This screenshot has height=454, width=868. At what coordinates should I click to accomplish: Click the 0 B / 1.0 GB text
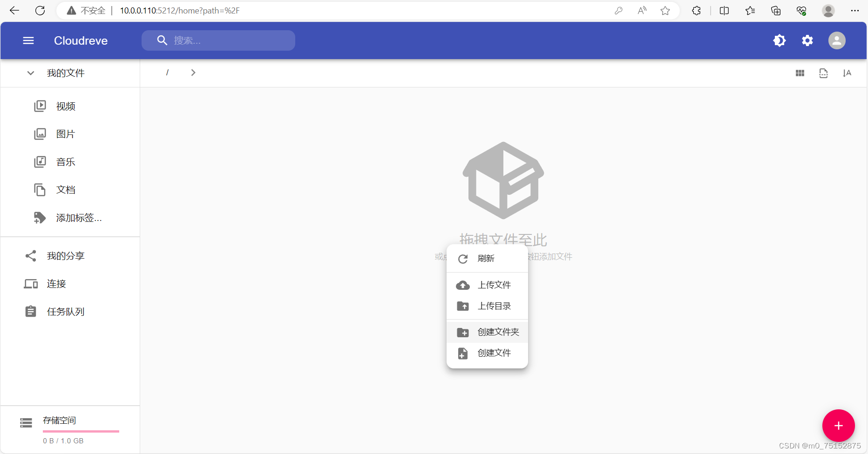point(63,441)
